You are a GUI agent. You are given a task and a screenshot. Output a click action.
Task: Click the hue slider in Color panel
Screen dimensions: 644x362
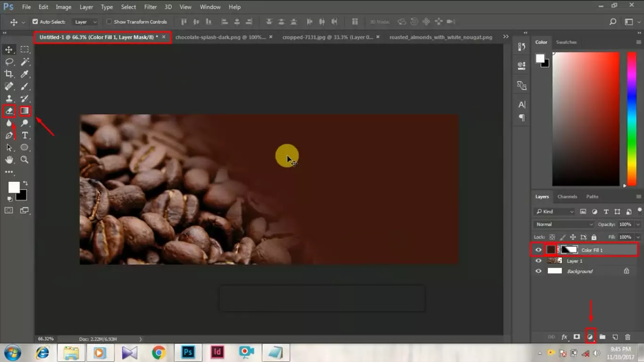[x=632, y=118]
